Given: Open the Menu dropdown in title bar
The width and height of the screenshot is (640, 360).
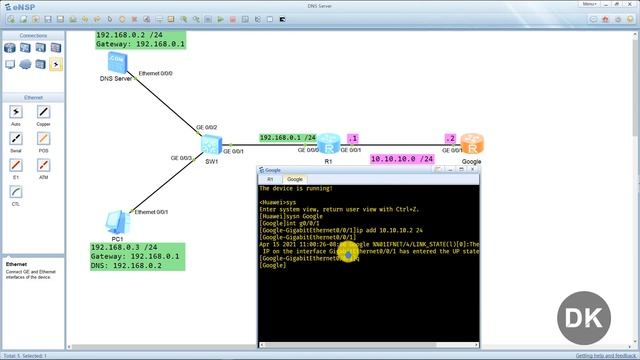Looking at the screenshot, I should tap(589, 4).
